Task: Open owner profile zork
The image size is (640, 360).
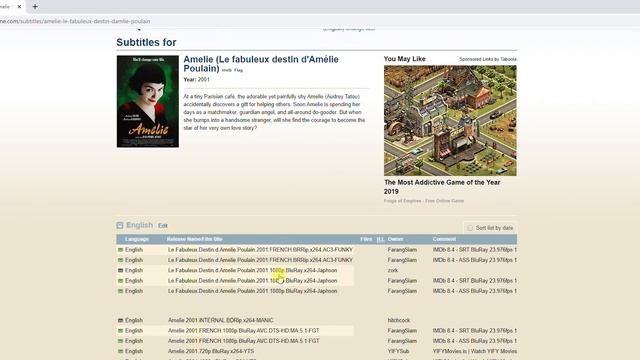Action: 393,271
